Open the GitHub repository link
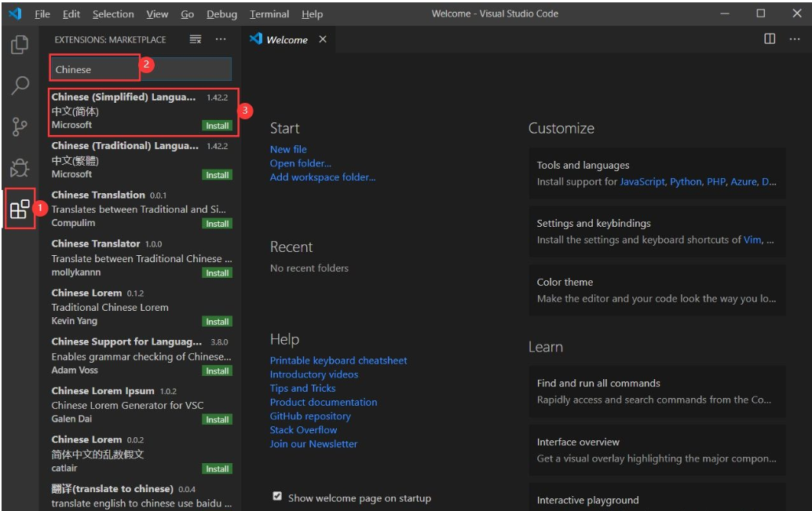The height and width of the screenshot is (511, 812). (x=310, y=416)
